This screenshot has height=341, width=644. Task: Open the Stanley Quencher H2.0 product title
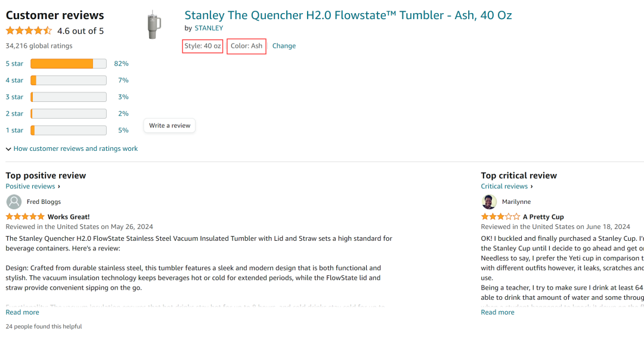tap(348, 15)
